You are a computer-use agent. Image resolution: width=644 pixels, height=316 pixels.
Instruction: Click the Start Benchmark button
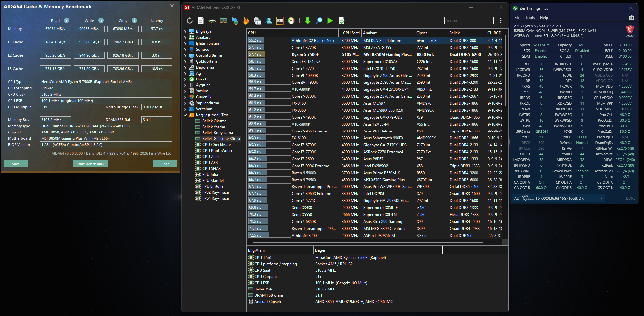91,164
